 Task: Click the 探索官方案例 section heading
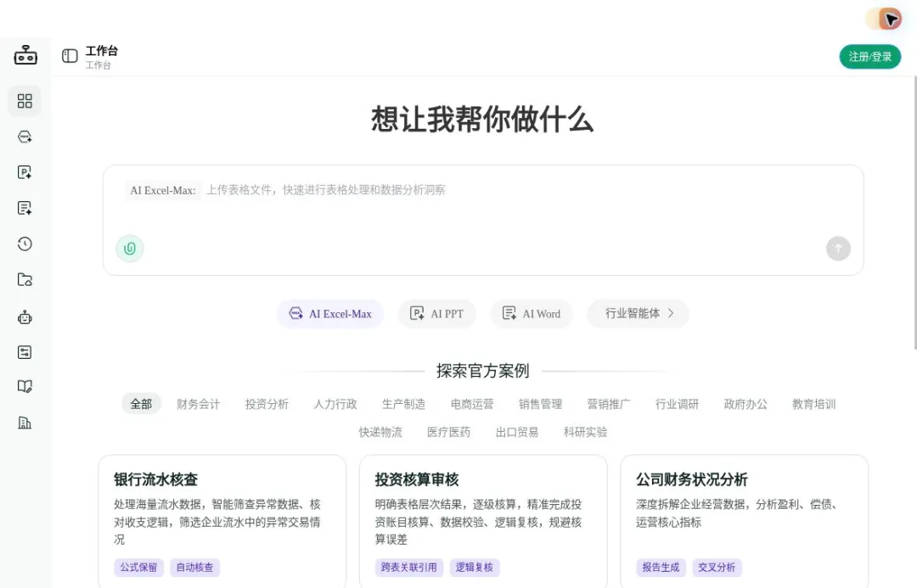coord(483,371)
